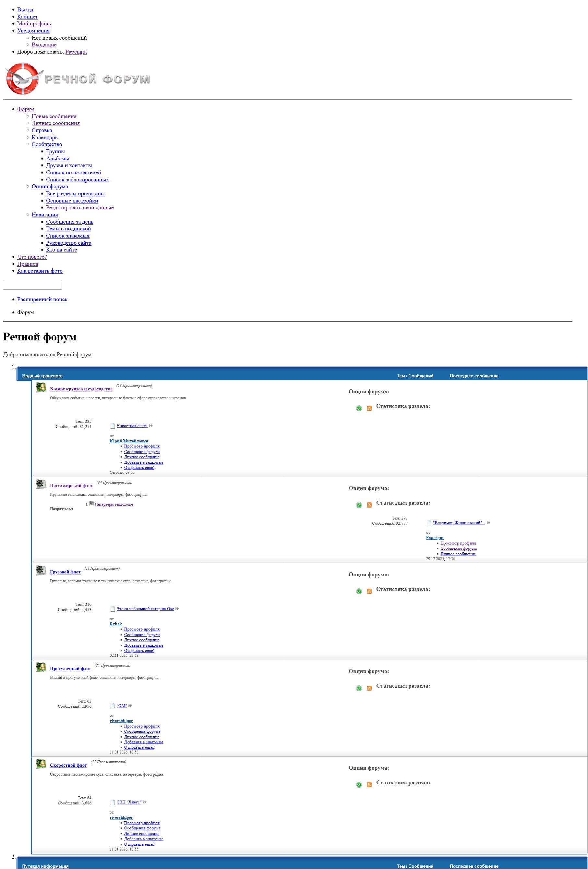
Task: Click arrow icon next to "ОМ" thread
Action: tap(130, 705)
